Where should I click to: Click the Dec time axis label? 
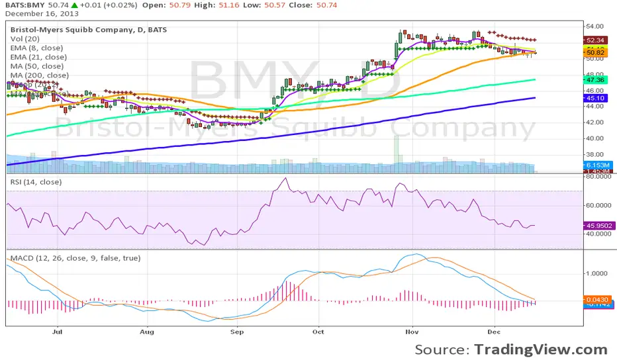coord(494,332)
